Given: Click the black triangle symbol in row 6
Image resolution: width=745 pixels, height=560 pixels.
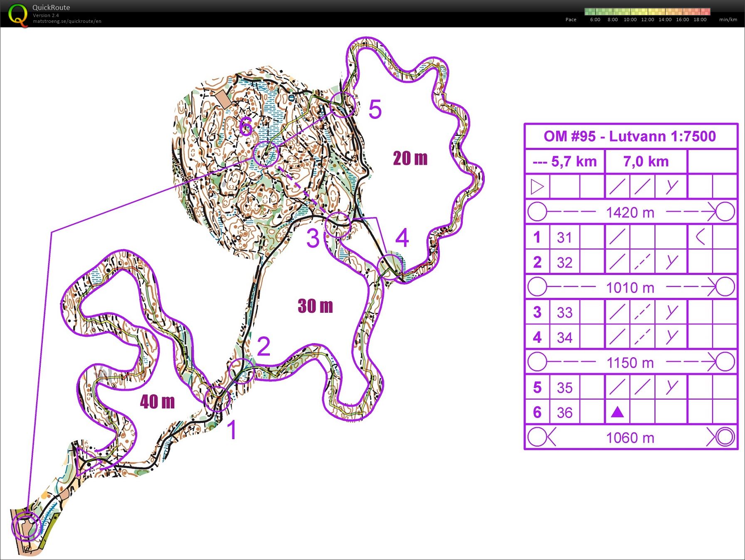Looking at the screenshot, I should 617,412.
